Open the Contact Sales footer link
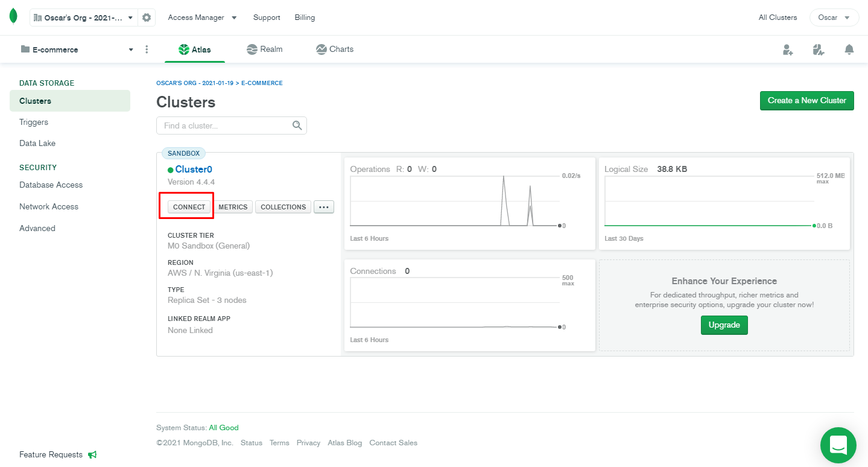The height and width of the screenshot is (467, 868). pos(393,443)
